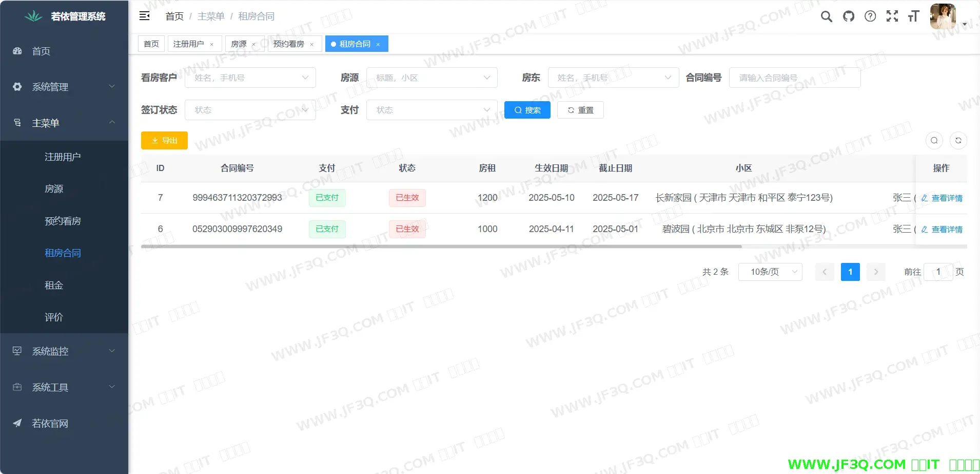980x474 pixels.
Task: Switch to the 注册用户 tab
Action: point(188,44)
